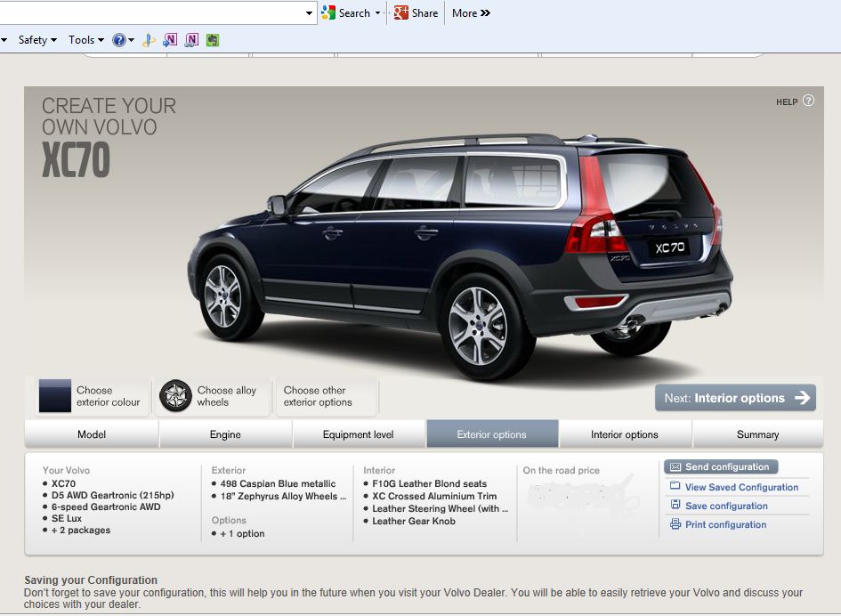
Task: Click 'Leather Steering Wheel (with ...' entry
Action: [440, 508]
